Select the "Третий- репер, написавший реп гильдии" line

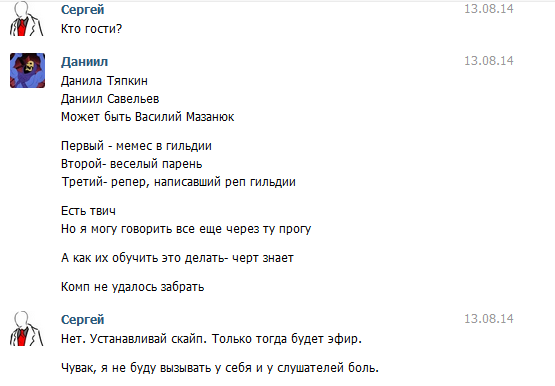coord(178,182)
